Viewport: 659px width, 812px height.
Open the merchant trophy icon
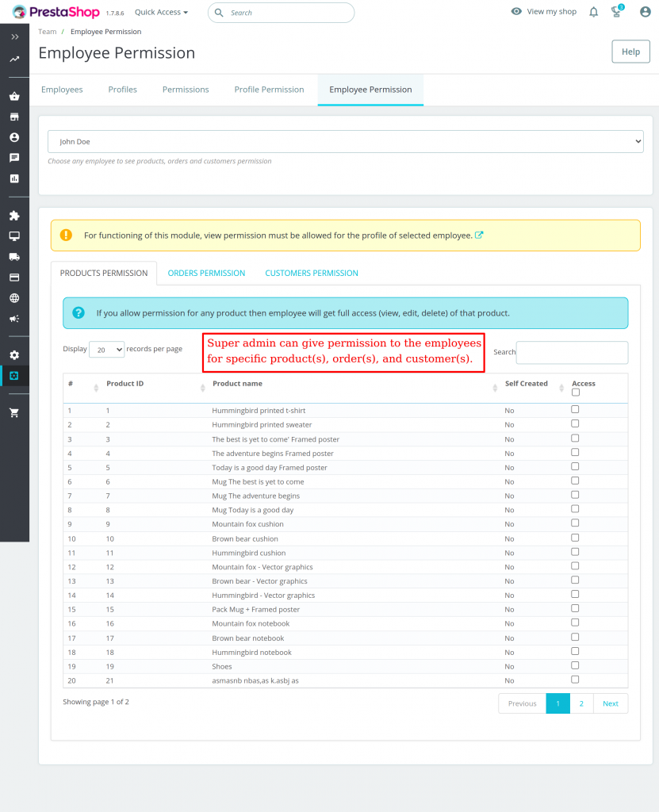(616, 11)
